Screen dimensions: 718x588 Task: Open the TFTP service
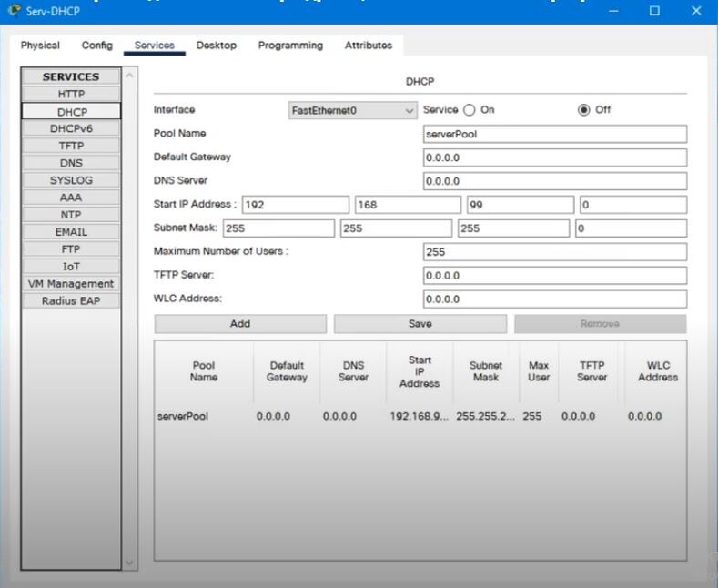point(71,146)
